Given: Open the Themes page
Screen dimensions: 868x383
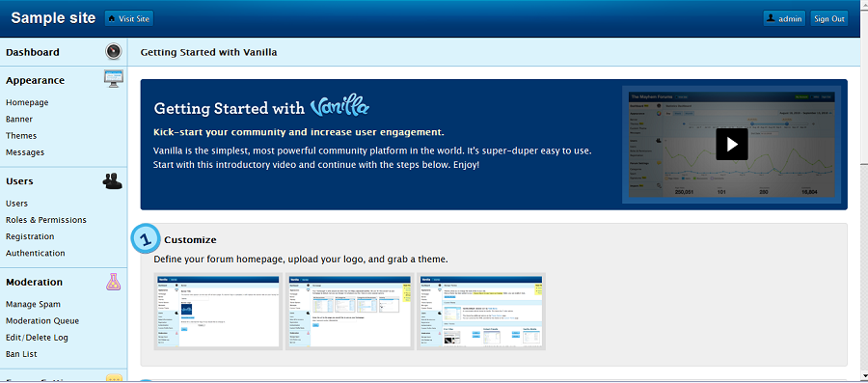Looking at the screenshot, I should 21,136.
